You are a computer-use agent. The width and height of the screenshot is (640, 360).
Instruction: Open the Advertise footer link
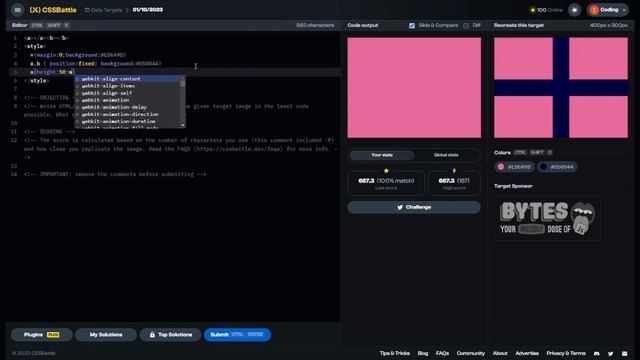pyautogui.click(x=527, y=353)
